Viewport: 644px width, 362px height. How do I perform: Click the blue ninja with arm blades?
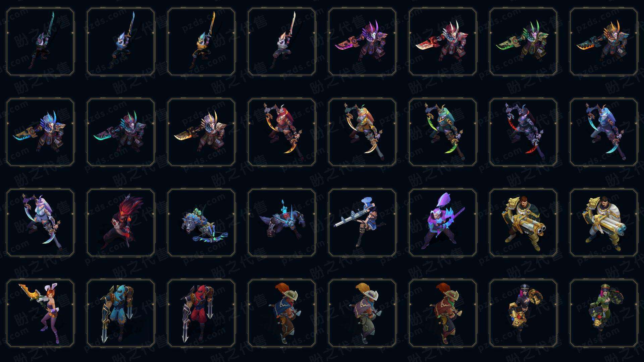click(121, 313)
